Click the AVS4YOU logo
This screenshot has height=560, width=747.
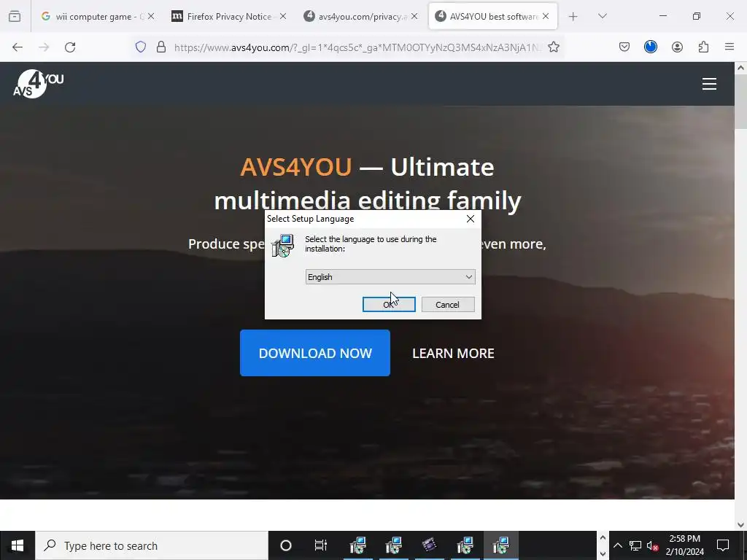click(x=38, y=84)
